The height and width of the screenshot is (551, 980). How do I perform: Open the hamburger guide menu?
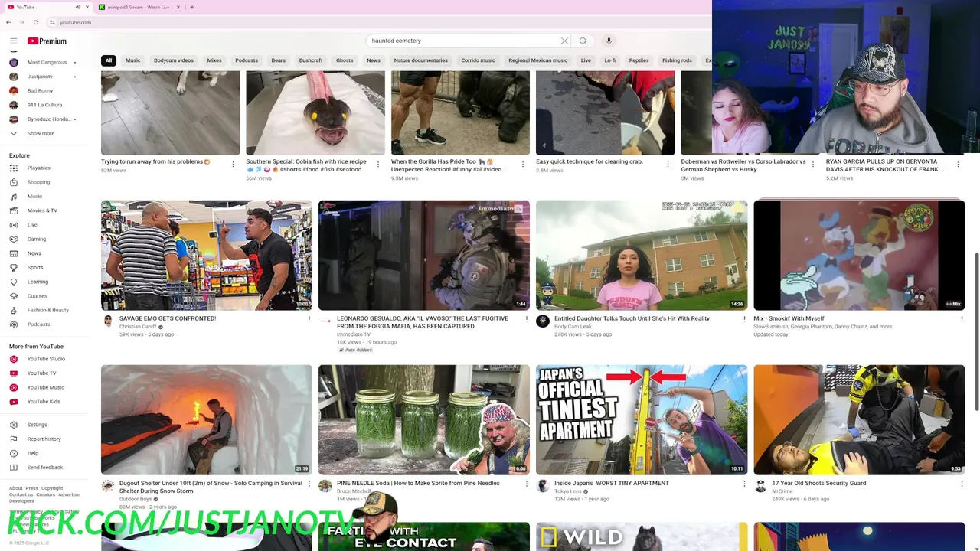click(13, 41)
